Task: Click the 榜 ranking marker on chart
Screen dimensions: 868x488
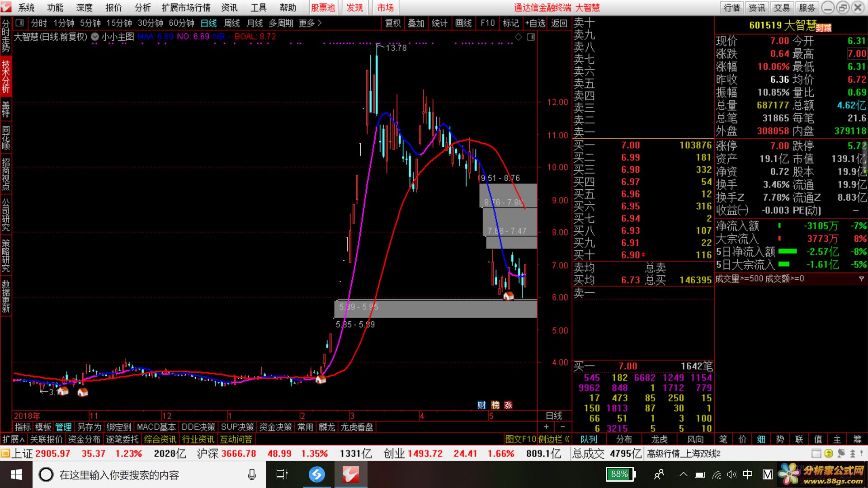Action: pos(495,405)
